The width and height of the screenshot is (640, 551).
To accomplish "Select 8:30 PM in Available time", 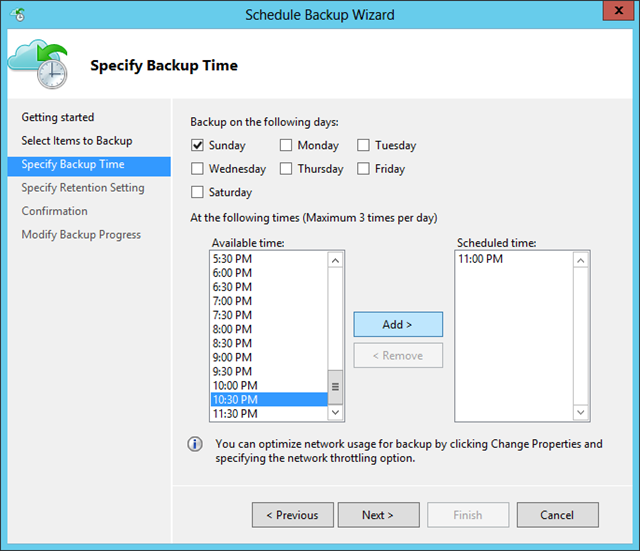I will tap(269, 343).
